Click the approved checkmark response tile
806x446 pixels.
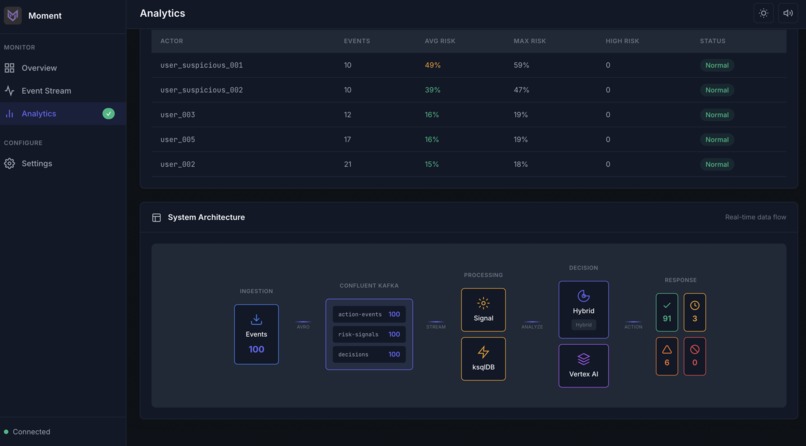coord(667,312)
